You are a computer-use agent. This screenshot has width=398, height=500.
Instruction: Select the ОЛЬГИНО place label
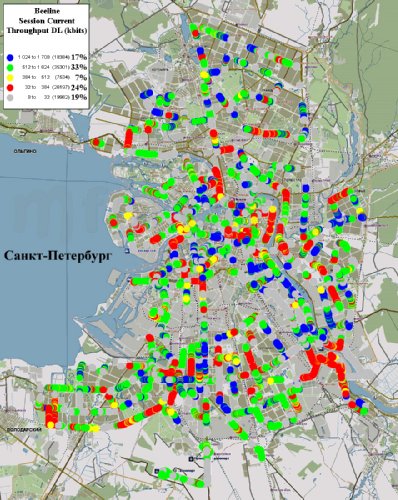coord(25,151)
